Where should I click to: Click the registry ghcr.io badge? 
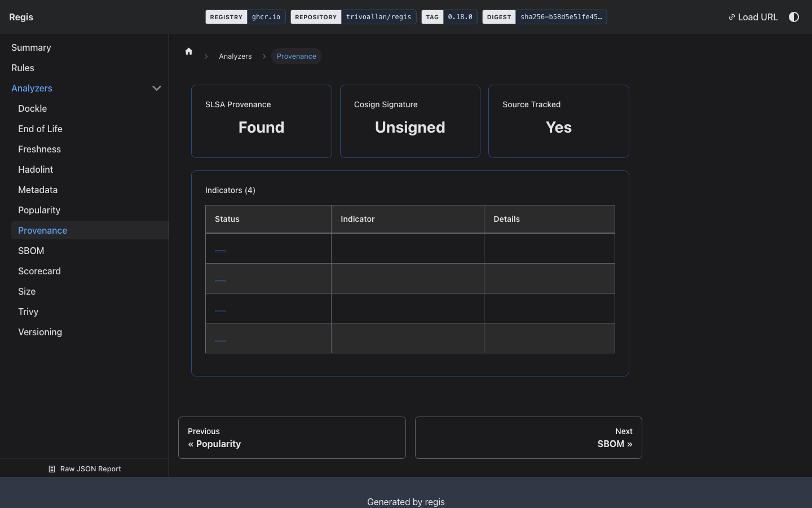(245, 17)
